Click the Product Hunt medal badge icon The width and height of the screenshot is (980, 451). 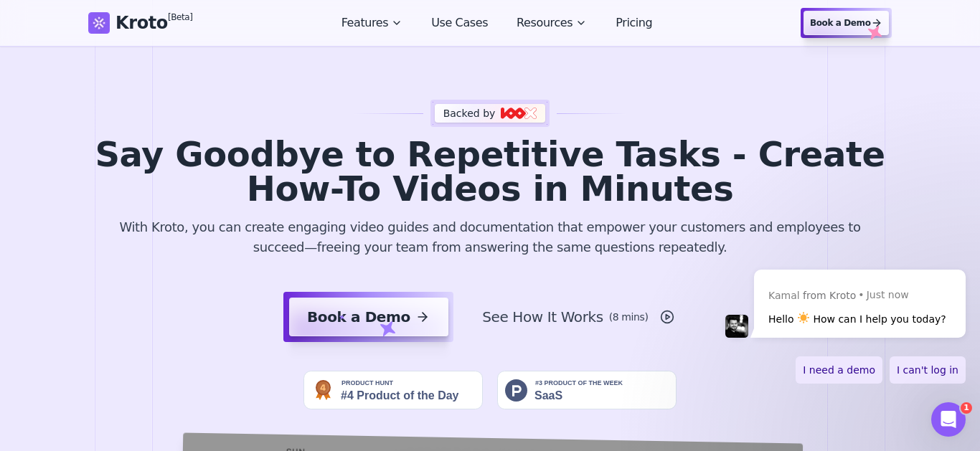coord(323,390)
